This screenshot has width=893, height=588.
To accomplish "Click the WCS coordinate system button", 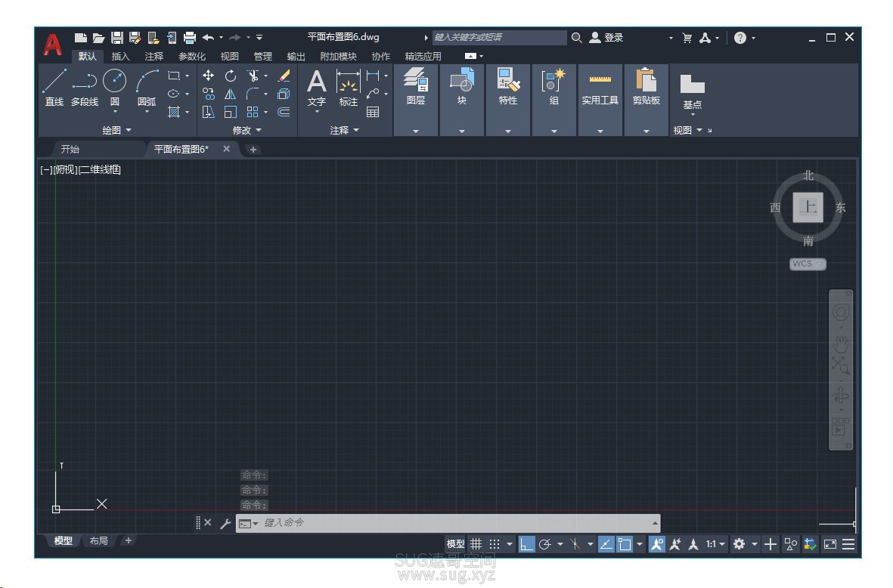I will point(807,264).
